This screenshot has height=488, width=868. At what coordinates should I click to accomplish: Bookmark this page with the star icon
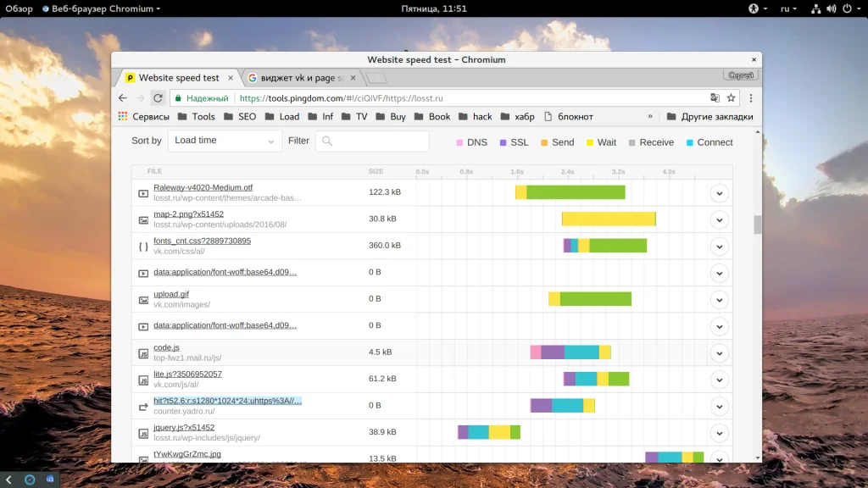(732, 98)
